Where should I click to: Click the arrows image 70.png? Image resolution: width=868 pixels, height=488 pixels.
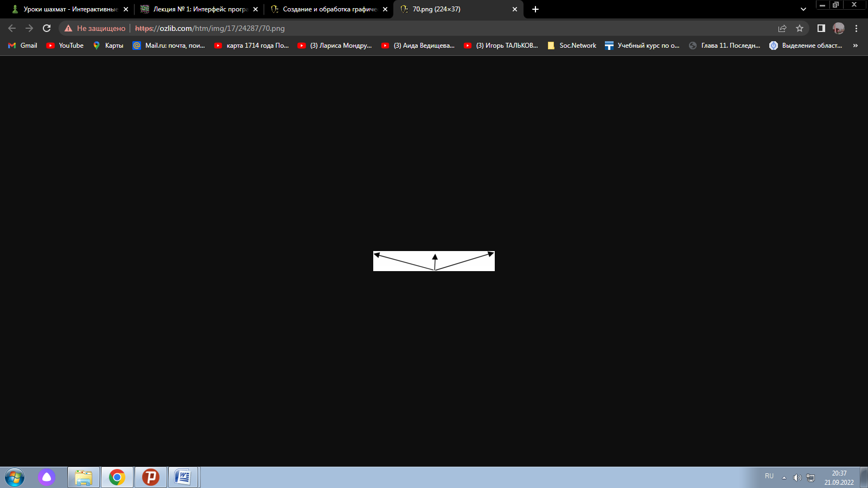pyautogui.click(x=434, y=261)
